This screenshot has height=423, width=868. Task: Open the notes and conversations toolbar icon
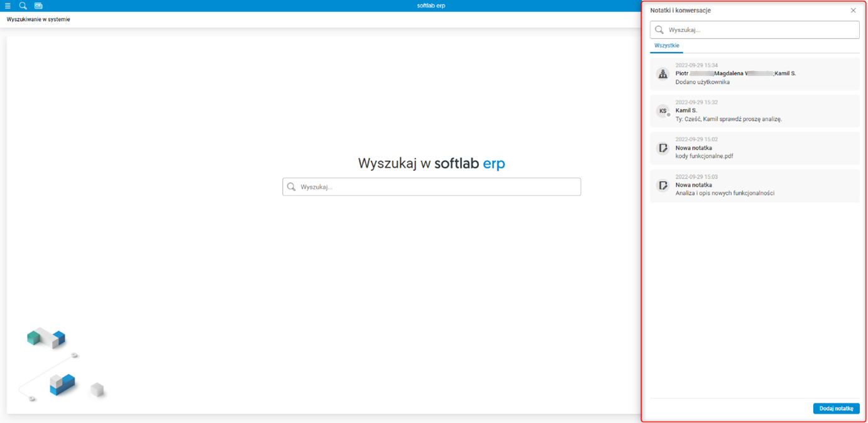[x=38, y=6]
